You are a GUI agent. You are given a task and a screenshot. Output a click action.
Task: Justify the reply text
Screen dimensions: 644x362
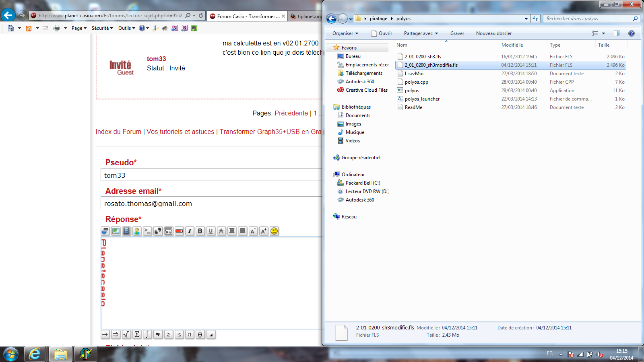[x=242, y=231]
